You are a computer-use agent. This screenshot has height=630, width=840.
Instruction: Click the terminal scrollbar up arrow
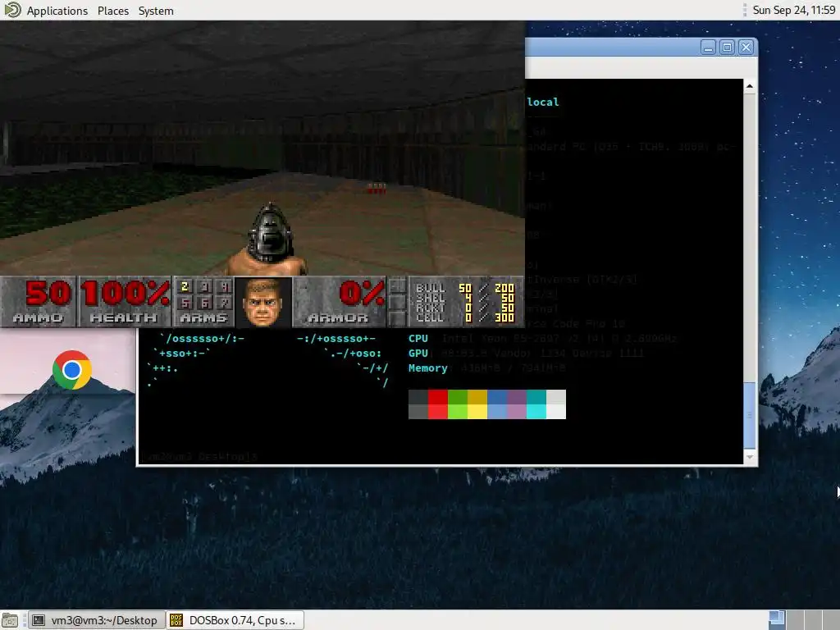pyautogui.click(x=750, y=85)
